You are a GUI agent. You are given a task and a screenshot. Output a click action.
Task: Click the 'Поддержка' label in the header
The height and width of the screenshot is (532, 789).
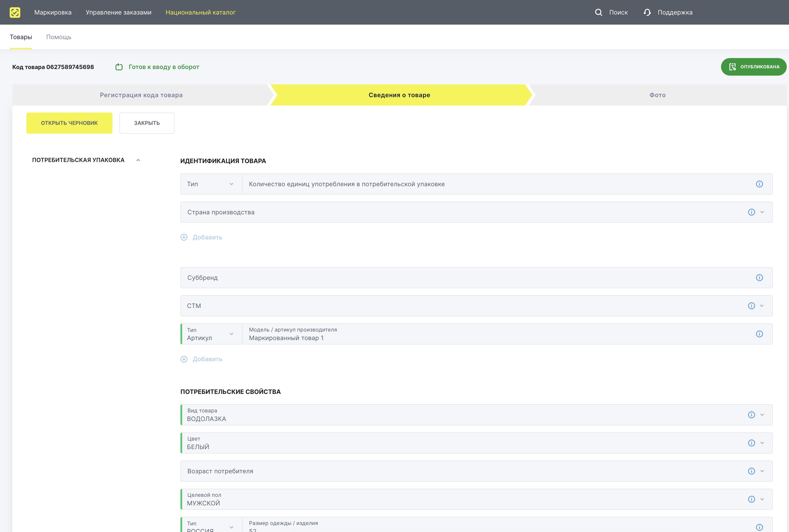click(675, 12)
